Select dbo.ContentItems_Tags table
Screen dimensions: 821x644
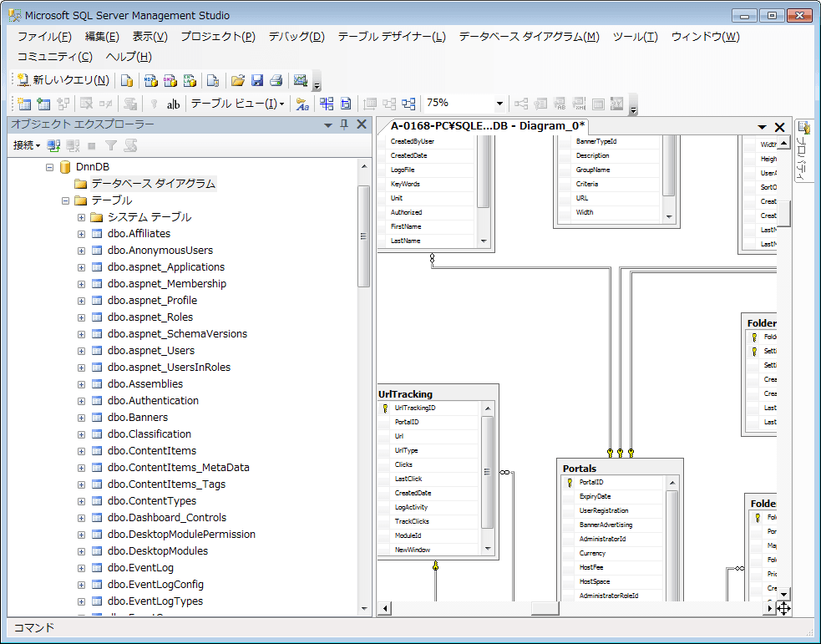[x=166, y=484]
